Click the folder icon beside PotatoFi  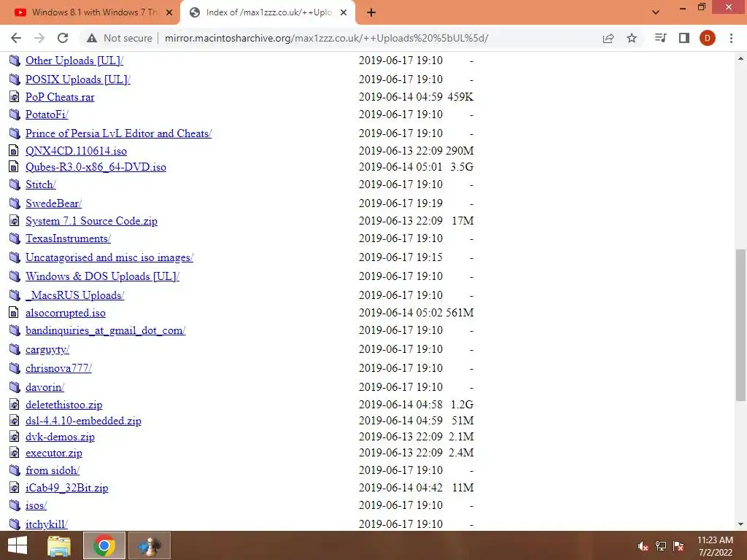(15, 114)
